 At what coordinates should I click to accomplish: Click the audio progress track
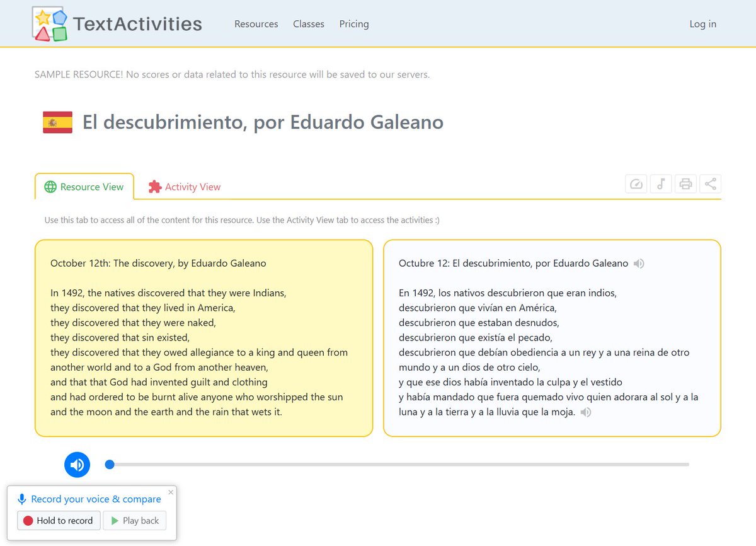coord(398,465)
